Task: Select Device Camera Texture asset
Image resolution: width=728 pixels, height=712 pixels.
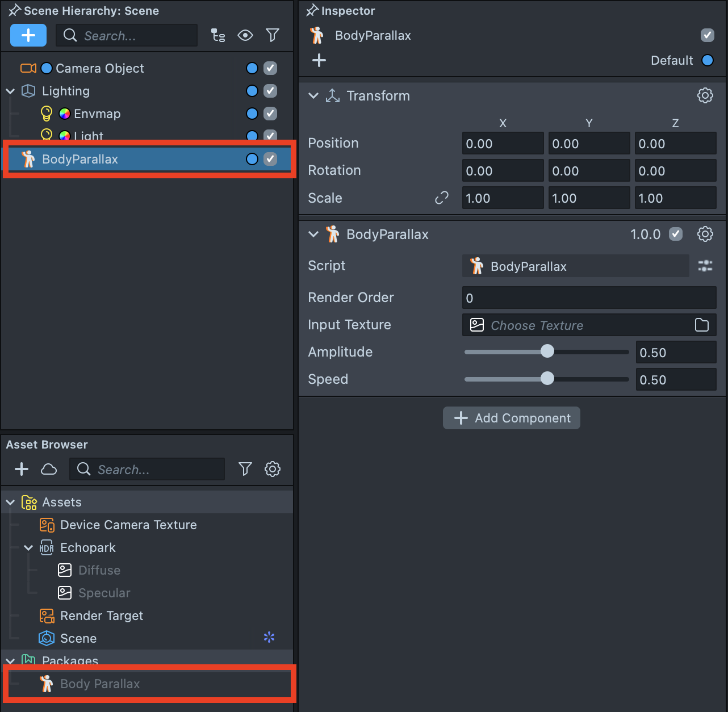Action: click(147, 525)
